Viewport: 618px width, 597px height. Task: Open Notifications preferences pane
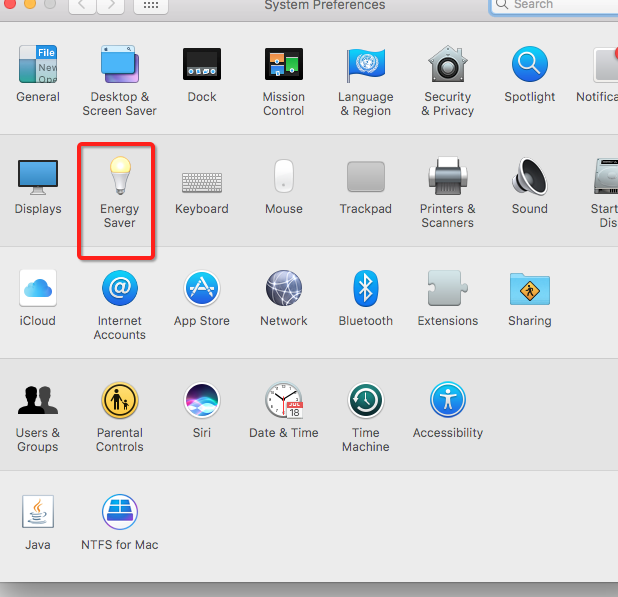598,74
